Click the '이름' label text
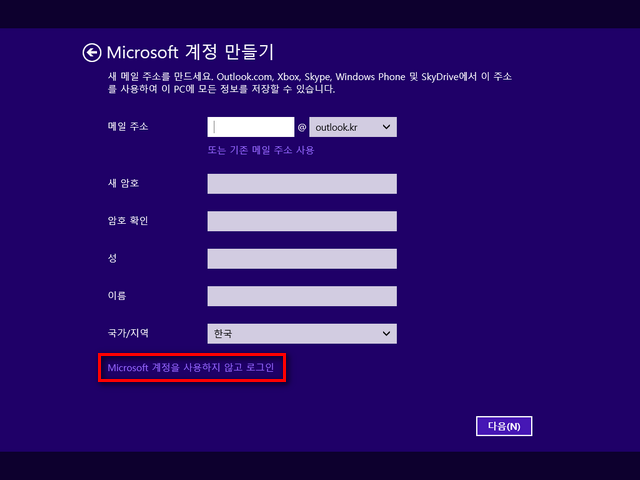The height and width of the screenshot is (480, 640). click(117, 296)
